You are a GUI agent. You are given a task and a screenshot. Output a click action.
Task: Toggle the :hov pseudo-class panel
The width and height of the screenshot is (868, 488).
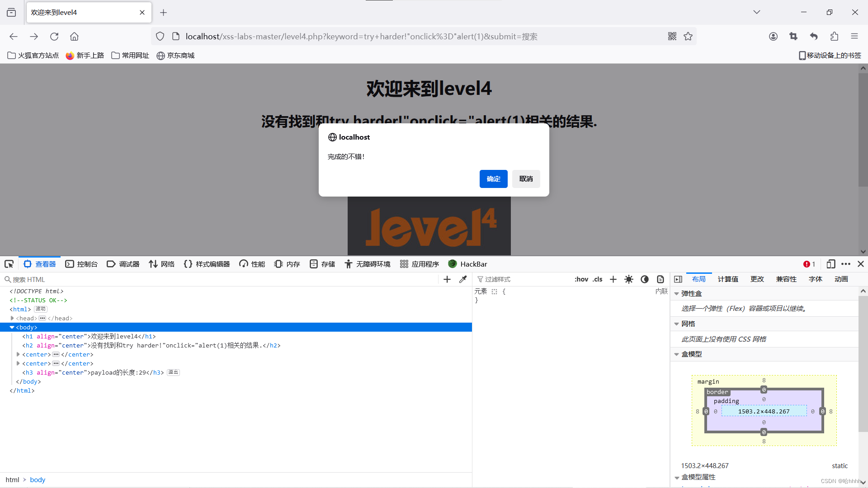pyautogui.click(x=581, y=279)
